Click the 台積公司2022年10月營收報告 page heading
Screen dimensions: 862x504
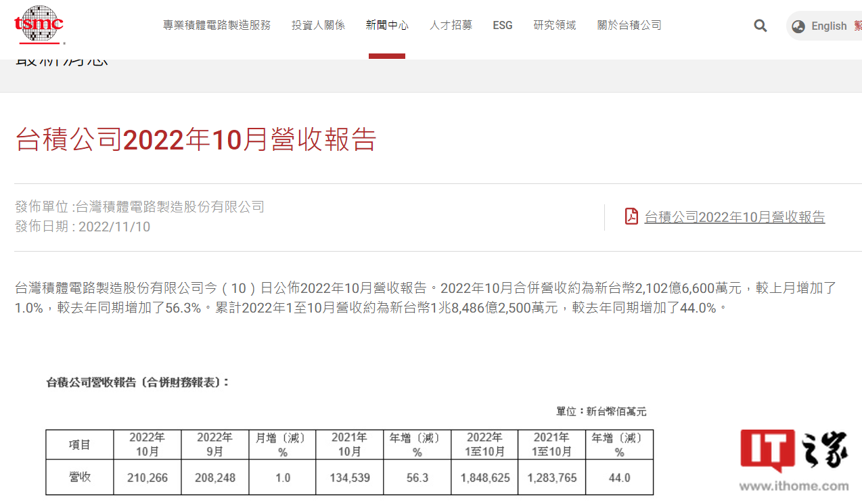(x=196, y=139)
